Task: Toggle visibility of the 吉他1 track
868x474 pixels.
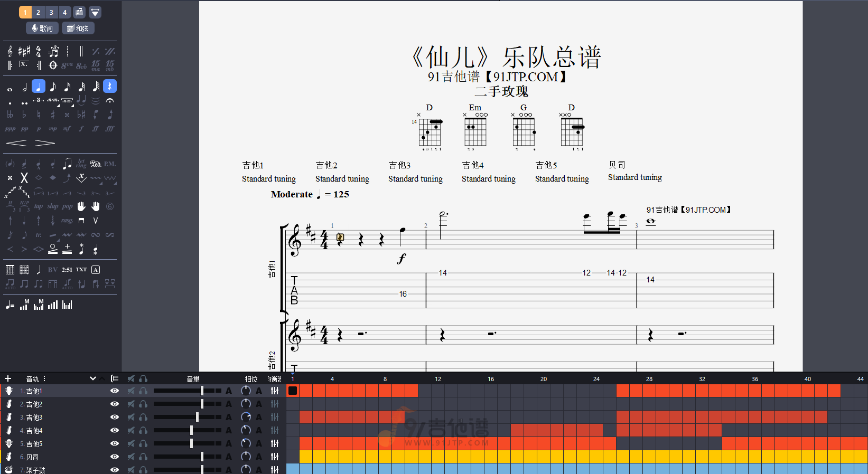Action: 114,391
